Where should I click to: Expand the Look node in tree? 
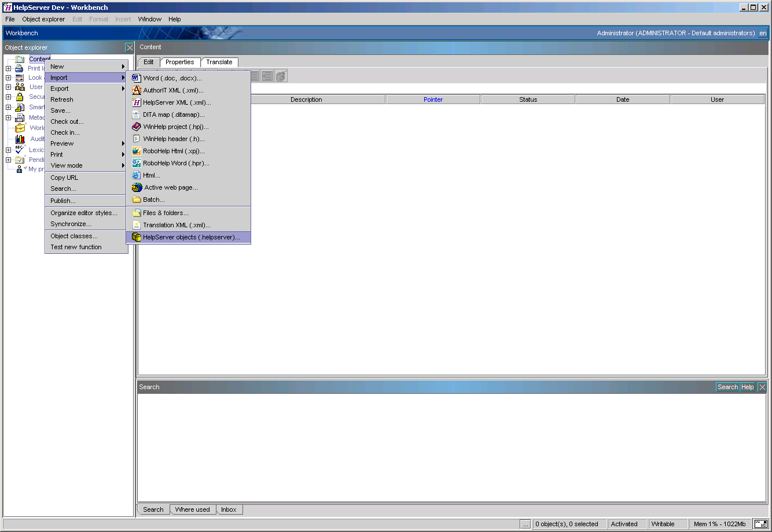pyautogui.click(x=8, y=77)
